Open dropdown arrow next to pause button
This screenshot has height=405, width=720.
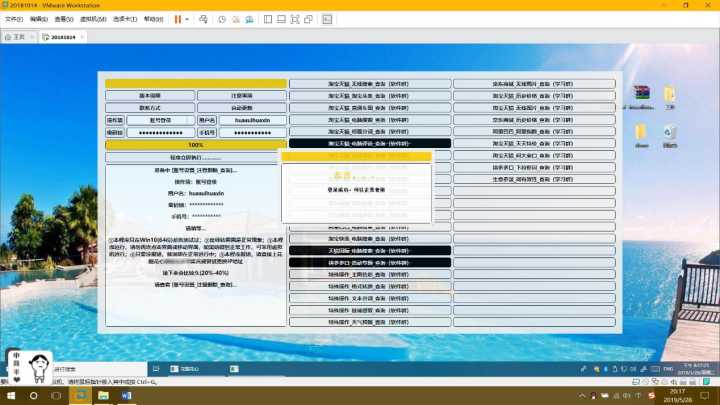tap(187, 19)
